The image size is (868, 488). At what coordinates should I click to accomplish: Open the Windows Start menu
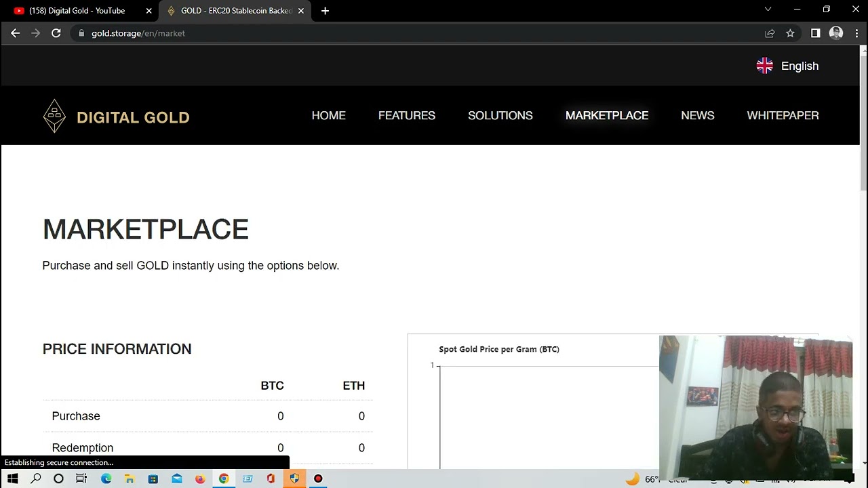tap(12, 479)
